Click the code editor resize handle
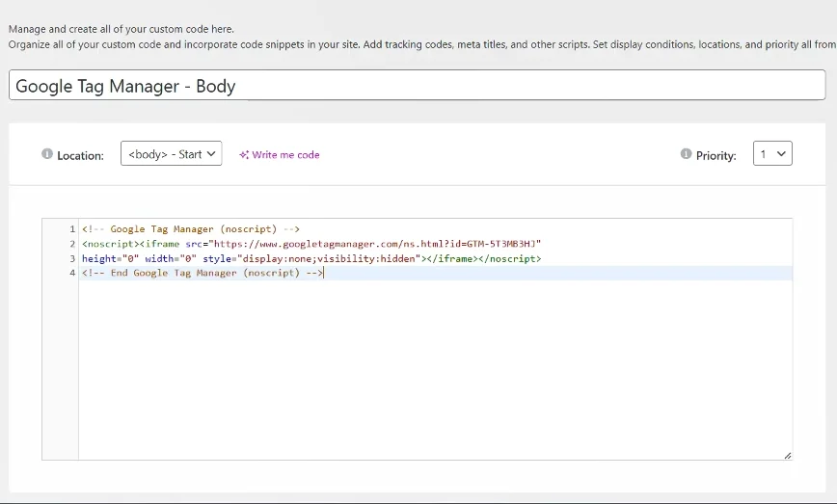 (788, 456)
